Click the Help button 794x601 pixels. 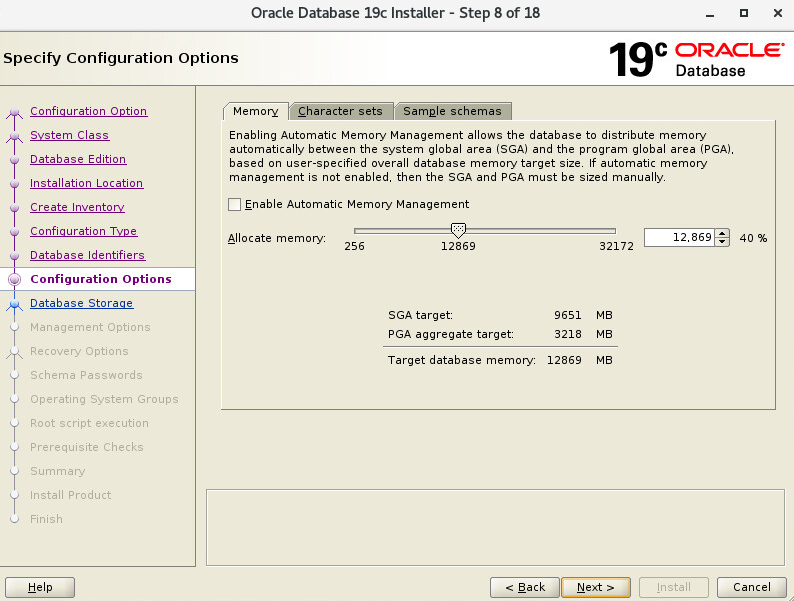40,587
